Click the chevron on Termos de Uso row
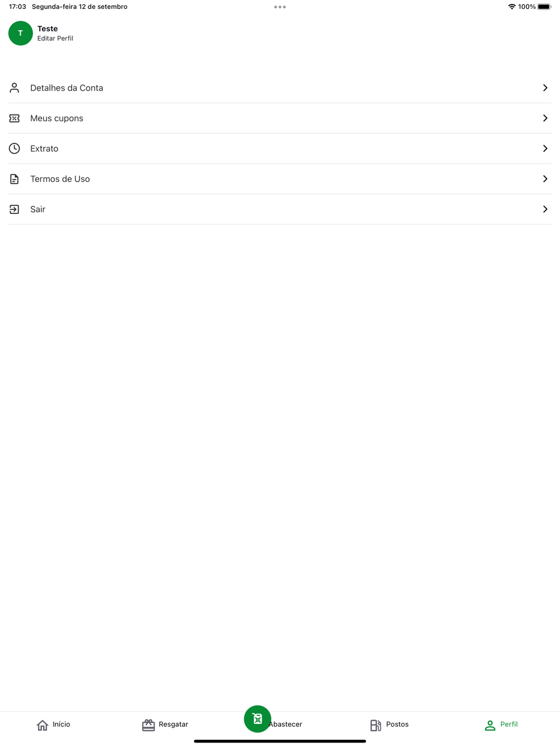The image size is (560, 747). click(x=545, y=179)
